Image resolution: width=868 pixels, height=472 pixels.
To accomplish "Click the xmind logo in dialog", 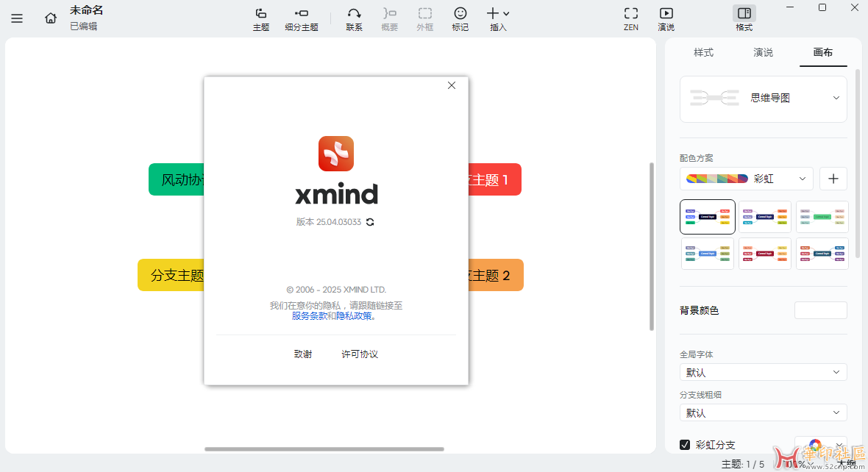I will (x=336, y=154).
